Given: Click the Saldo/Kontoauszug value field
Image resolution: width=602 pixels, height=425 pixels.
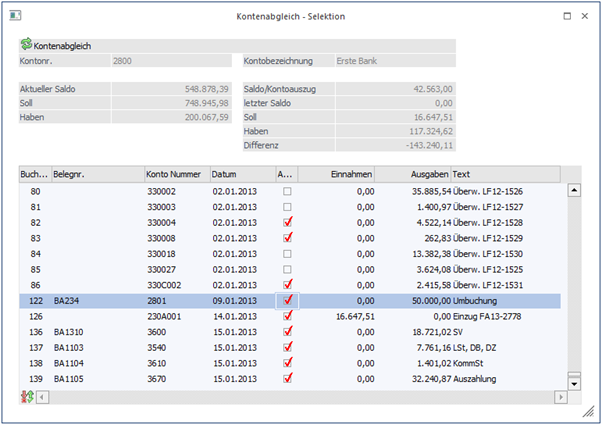Looking at the screenshot, I should click(x=396, y=89).
